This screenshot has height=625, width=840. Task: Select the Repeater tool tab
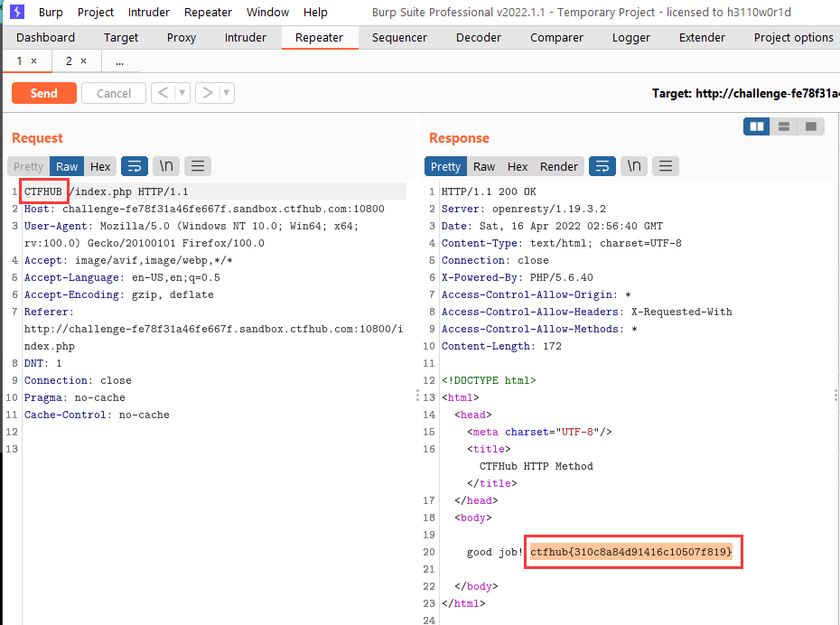pyautogui.click(x=319, y=38)
